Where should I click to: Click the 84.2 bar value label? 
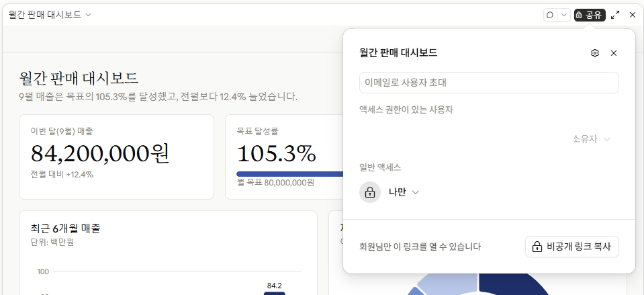pyautogui.click(x=275, y=286)
